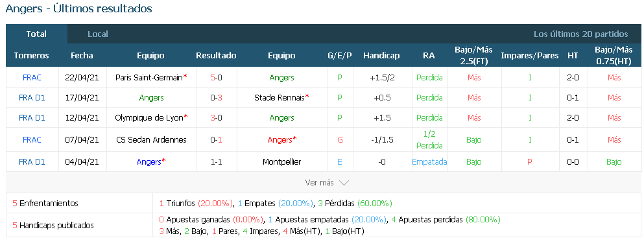Expand the Ver más chevron arrow
This screenshot has width=644, height=247.
tap(344, 183)
